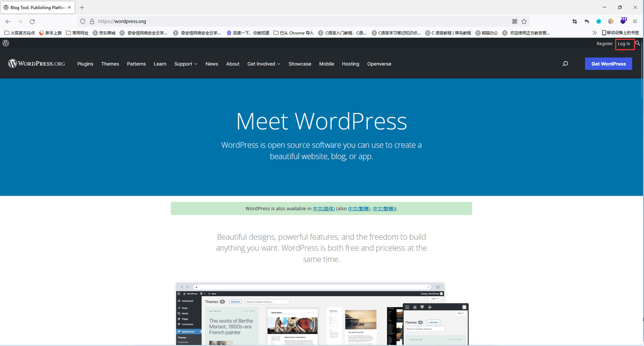644x346 pixels.
Task: Click the magnifier icon next to Log In
Action: point(638,44)
